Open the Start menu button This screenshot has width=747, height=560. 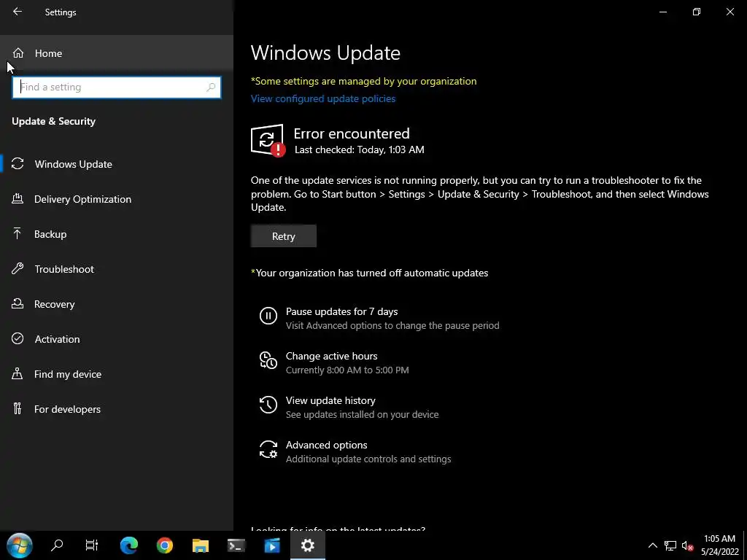tap(20, 545)
